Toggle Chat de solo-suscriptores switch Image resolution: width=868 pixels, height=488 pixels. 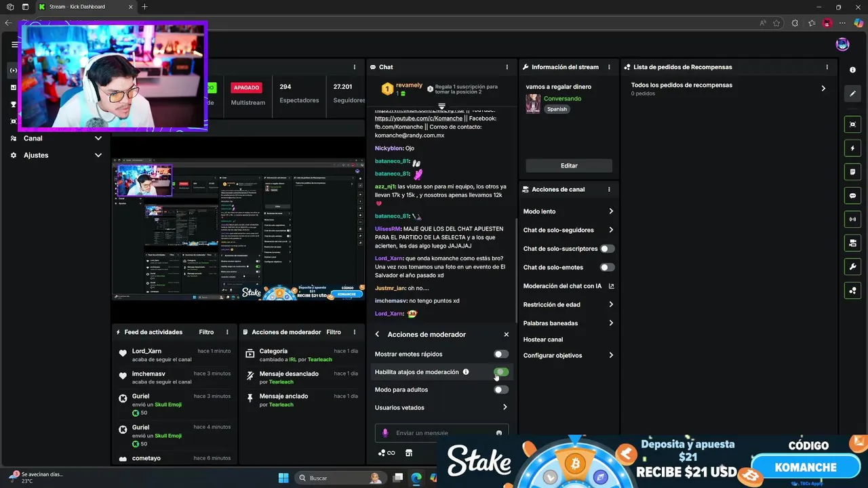[x=607, y=249]
